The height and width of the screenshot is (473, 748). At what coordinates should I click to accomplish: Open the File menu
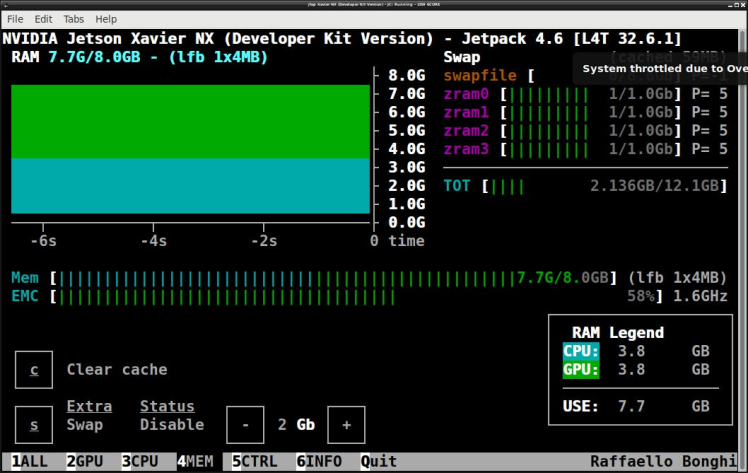(x=15, y=19)
